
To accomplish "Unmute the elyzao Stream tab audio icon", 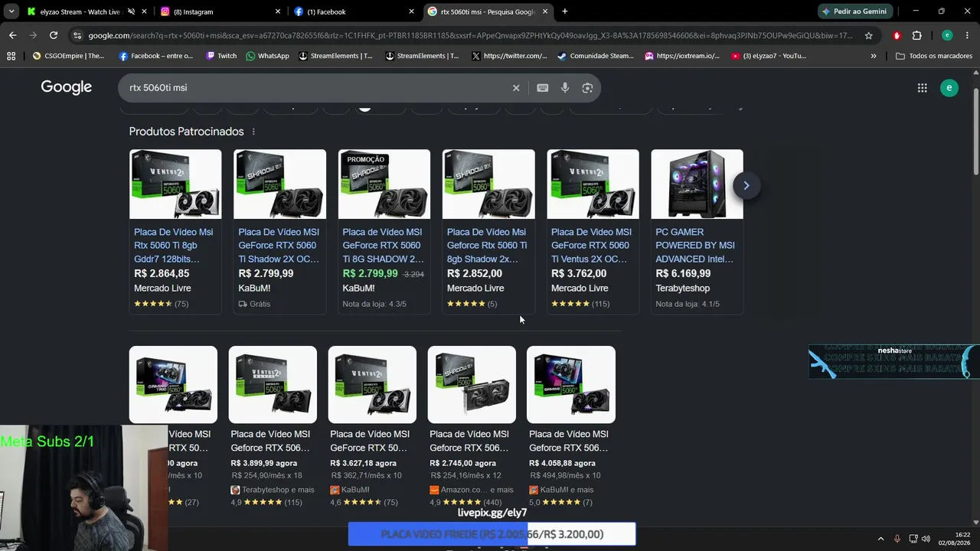I will [x=131, y=11].
